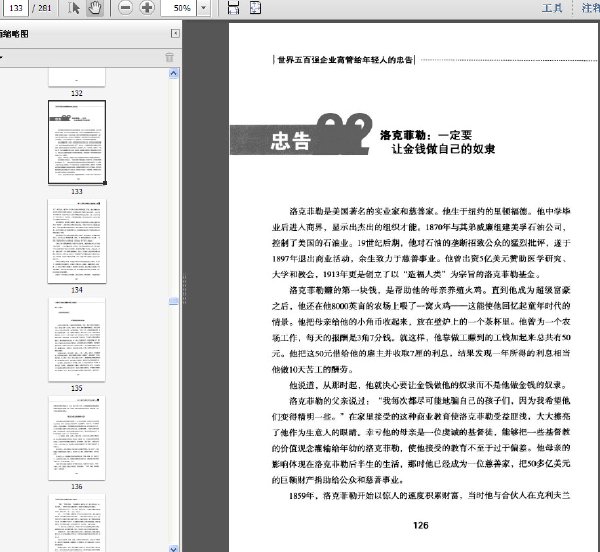The height and width of the screenshot is (552, 600).
Task: Click the thumbnail scrollbar down arrow
Action: point(173,548)
